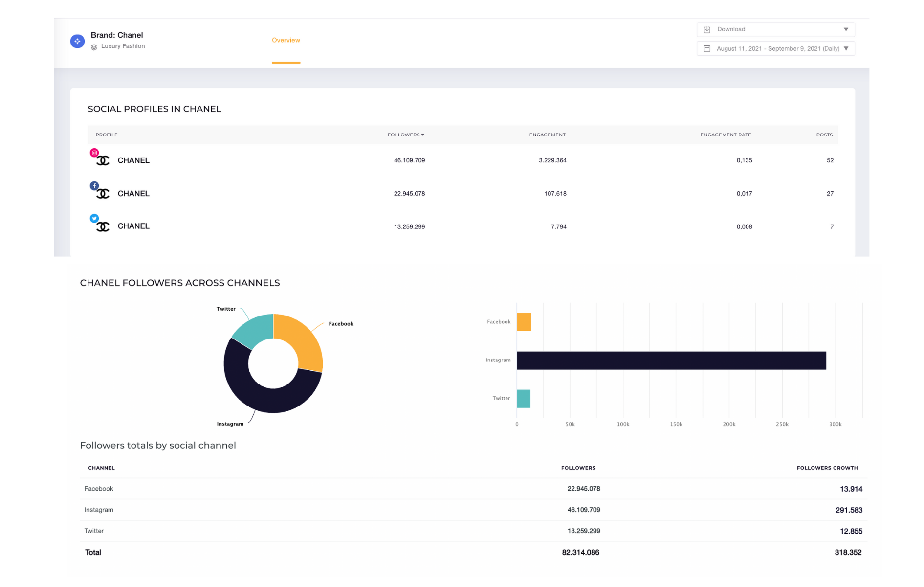The image size is (924, 587).
Task: Click the Instagram row in the totals table
Action: click(x=473, y=510)
